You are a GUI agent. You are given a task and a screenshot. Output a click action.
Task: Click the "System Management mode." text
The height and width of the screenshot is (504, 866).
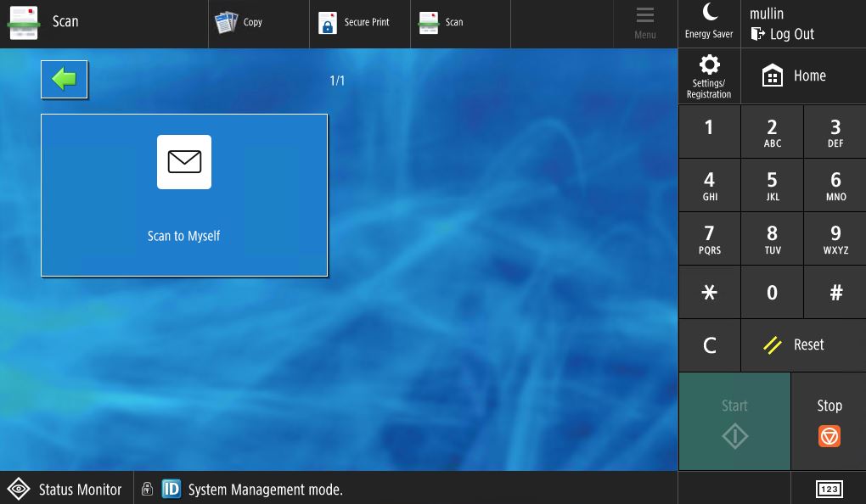[x=266, y=490]
